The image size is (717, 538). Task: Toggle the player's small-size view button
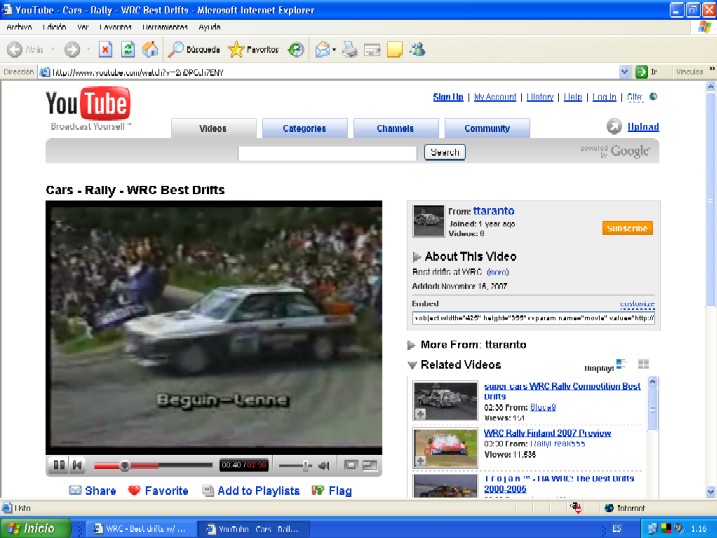pos(351,465)
